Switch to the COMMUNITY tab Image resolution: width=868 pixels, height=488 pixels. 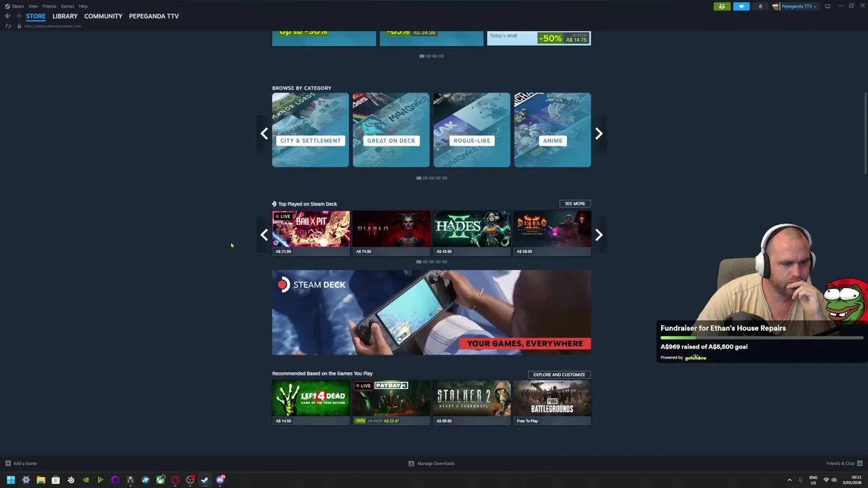point(103,16)
